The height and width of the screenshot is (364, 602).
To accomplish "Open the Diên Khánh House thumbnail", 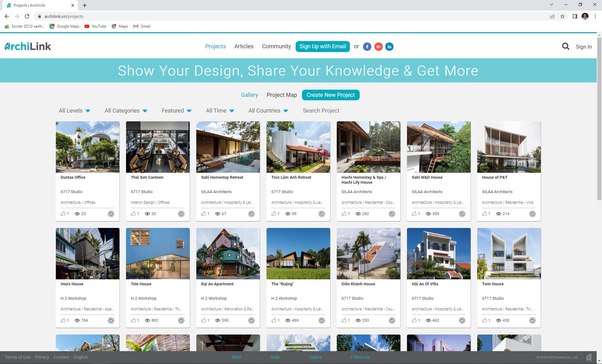I will (x=369, y=254).
